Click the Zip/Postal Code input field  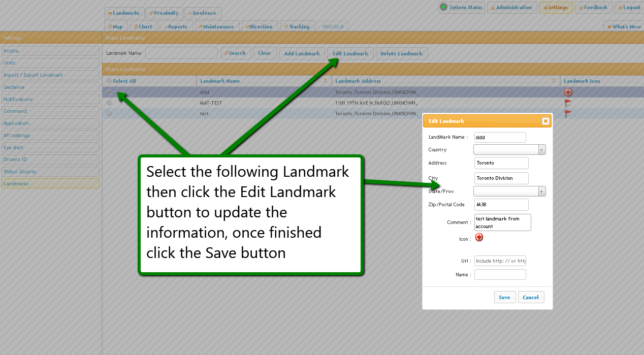(x=501, y=205)
